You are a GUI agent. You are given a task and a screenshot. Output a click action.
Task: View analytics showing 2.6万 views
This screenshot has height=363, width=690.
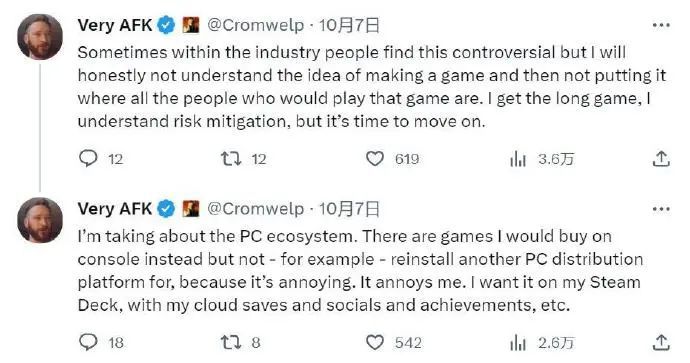(518, 343)
